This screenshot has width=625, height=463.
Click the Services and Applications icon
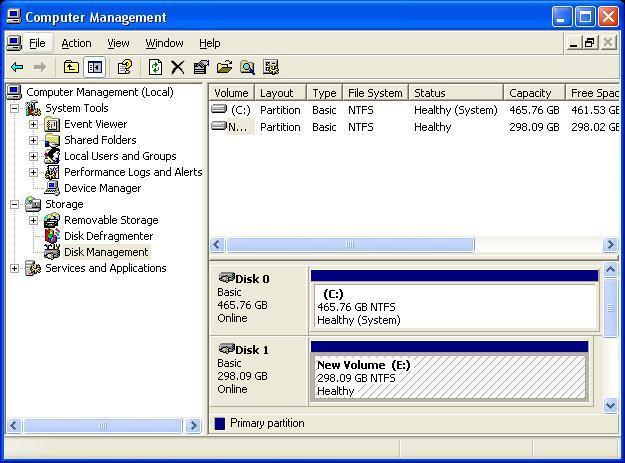[33, 268]
